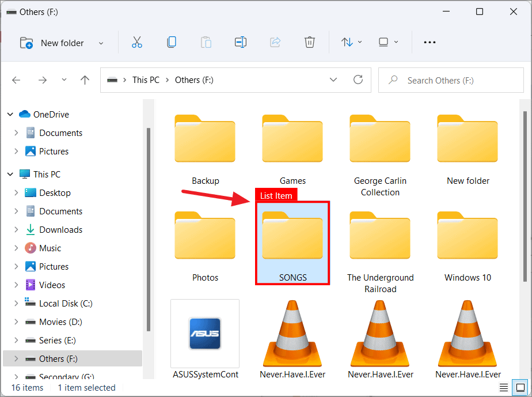Cut the selected SONGS folder
Screen dimensions: 532x397
137,41
